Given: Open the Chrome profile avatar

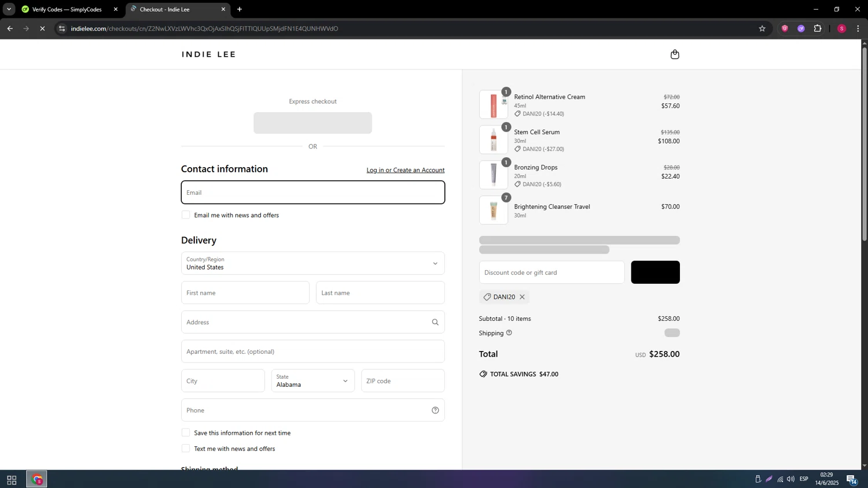Looking at the screenshot, I should (x=842, y=28).
